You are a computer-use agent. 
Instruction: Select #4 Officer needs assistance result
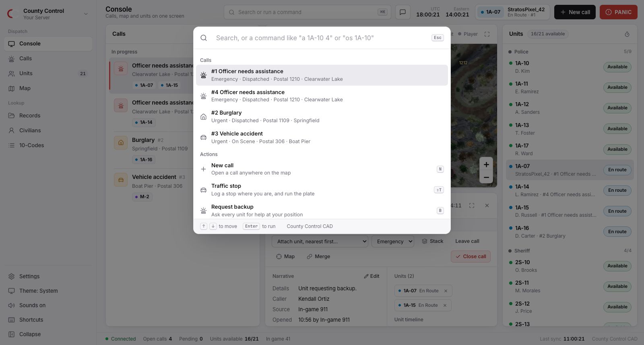point(322,96)
